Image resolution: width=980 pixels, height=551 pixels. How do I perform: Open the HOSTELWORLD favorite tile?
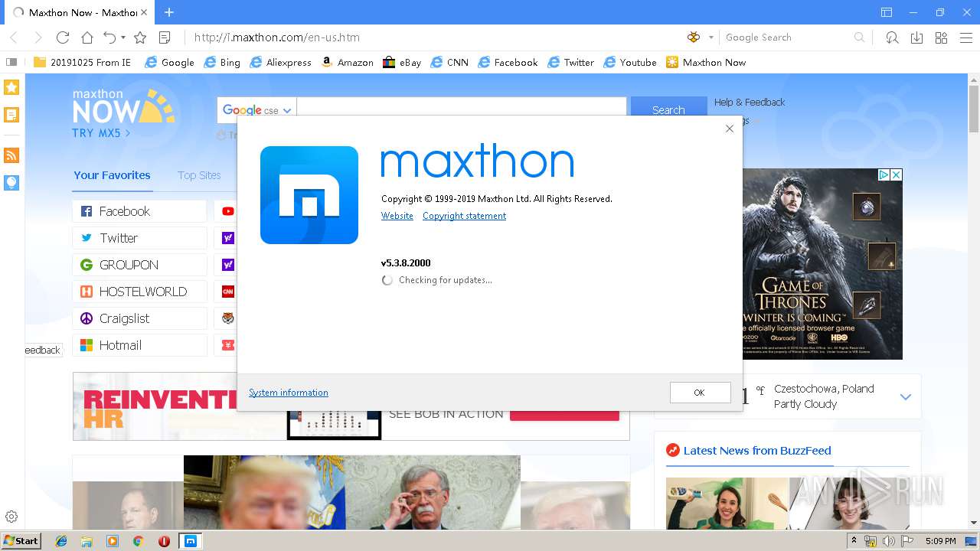click(140, 292)
